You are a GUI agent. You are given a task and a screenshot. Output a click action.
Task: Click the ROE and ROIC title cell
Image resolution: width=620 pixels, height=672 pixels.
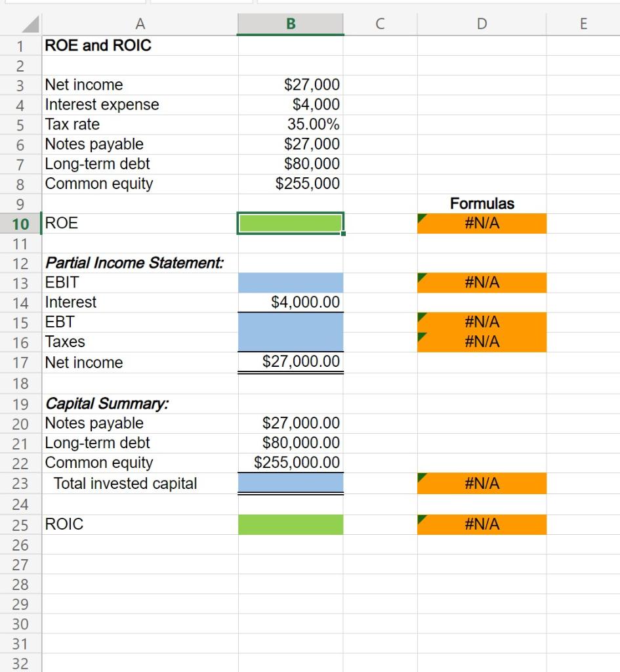tap(140, 45)
